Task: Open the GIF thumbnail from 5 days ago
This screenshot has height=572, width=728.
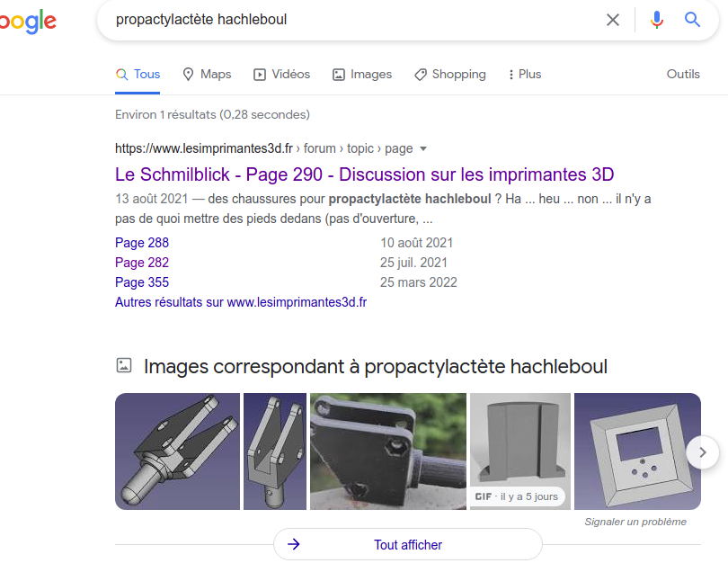Action: pyautogui.click(x=520, y=451)
